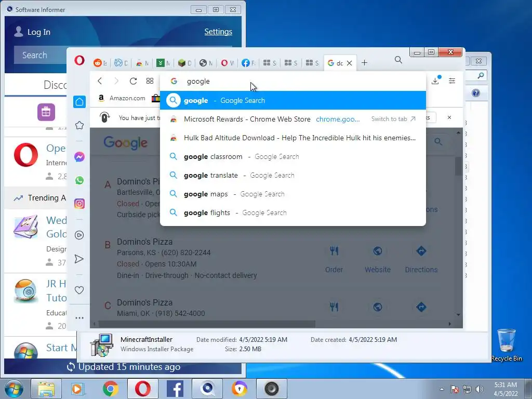
Task: Open Opera Easy Setup sliders
Action: point(452,81)
